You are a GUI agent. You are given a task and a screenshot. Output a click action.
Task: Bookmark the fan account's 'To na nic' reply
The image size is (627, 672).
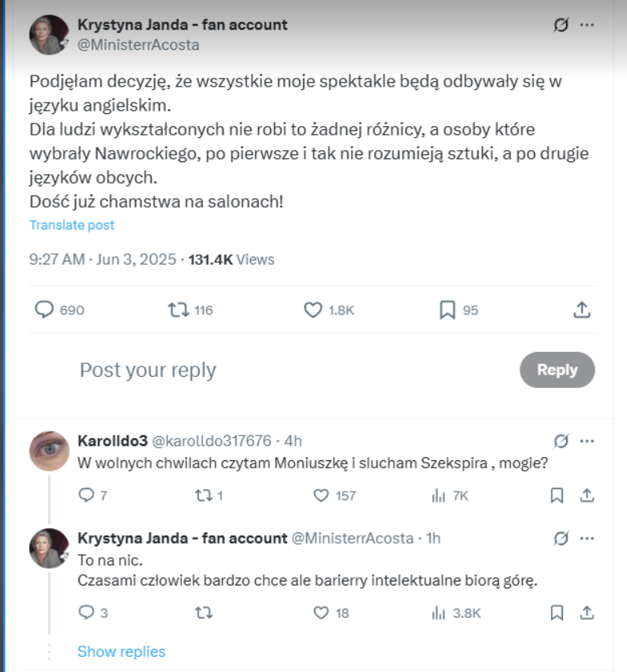pos(557,613)
